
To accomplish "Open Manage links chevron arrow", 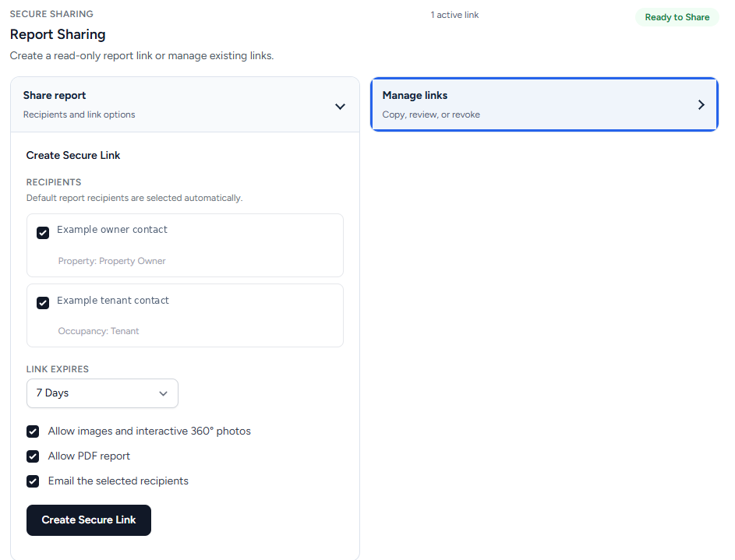I will pyautogui.click(x=701, y=104).
